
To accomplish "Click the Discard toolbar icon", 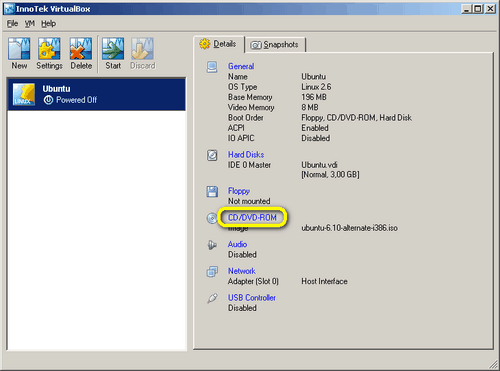I will (x=142, y=49).
